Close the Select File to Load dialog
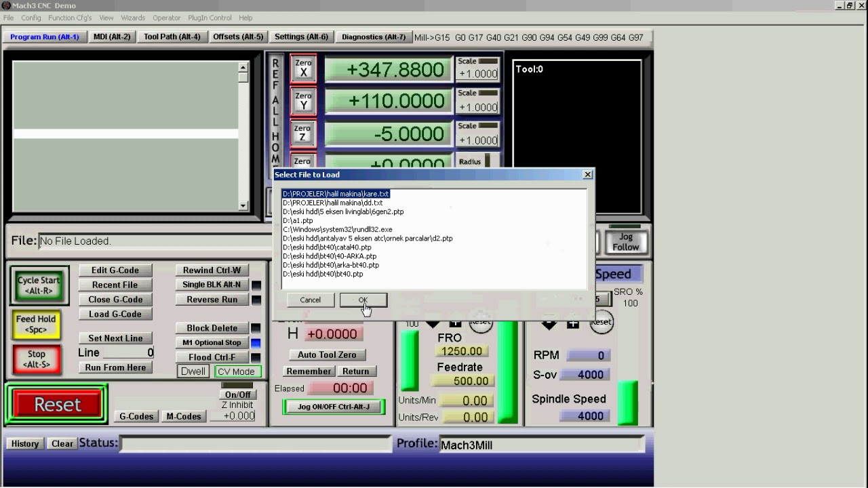The width and height of the screenshot is (868, 488). click(587, 174)
